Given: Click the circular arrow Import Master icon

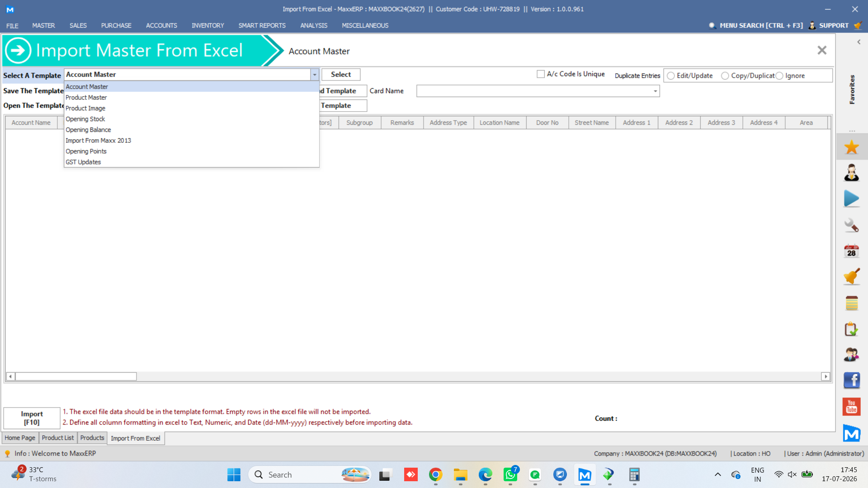Looking at the screenshot, I should point(18,50).
